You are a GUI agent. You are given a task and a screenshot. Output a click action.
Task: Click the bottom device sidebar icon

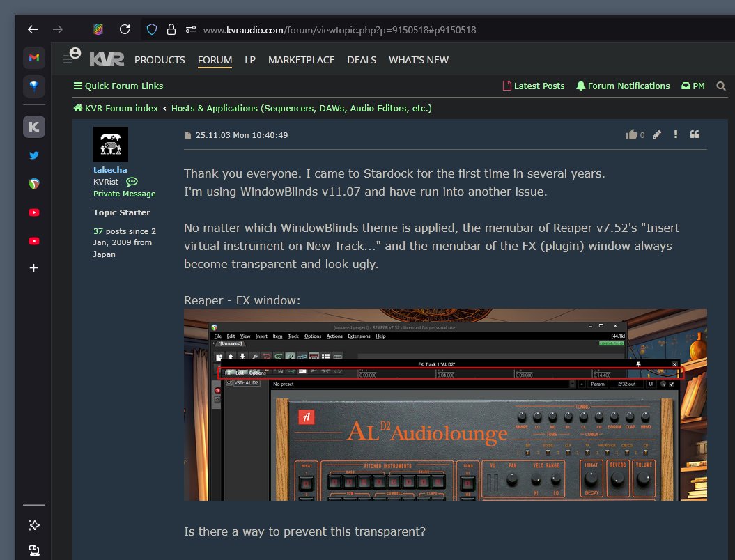[33, 550]
